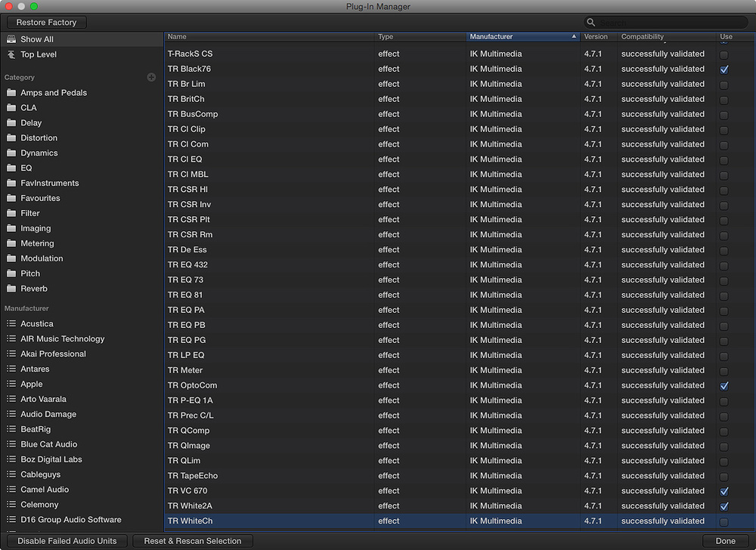Click the Arto Vaarala list icon
The width and height of the screenshot is (756, 550).
point(11,399)
